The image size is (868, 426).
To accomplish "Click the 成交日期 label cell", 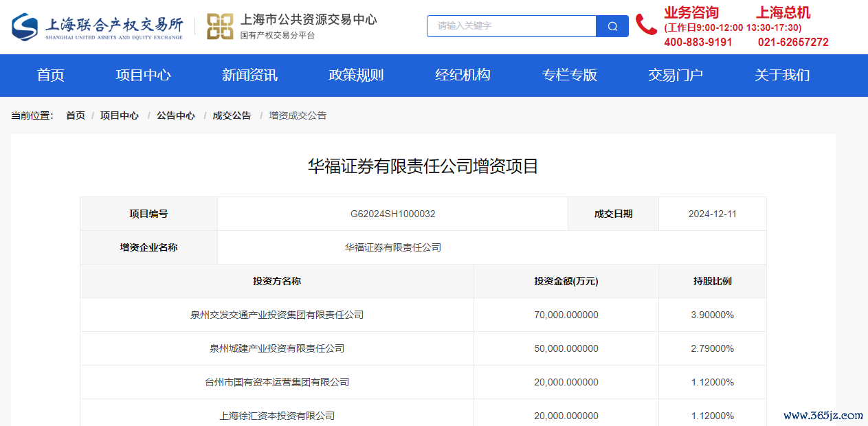I will click(x=614, y=214).
